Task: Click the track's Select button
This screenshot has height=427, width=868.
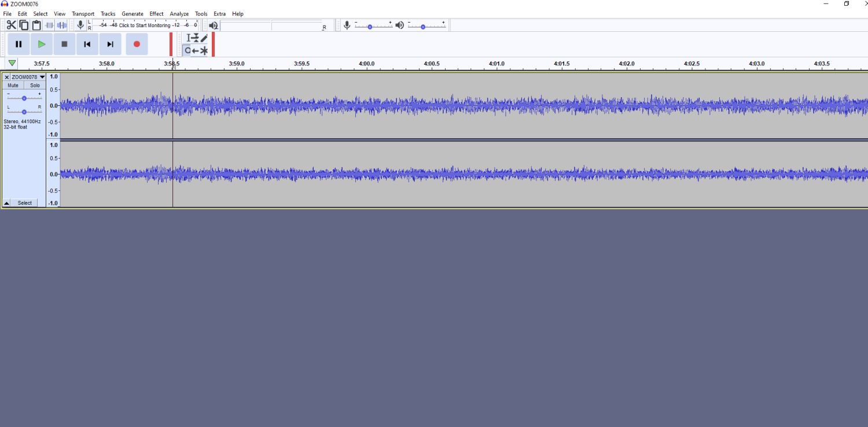Action: (x=25, y=203)
